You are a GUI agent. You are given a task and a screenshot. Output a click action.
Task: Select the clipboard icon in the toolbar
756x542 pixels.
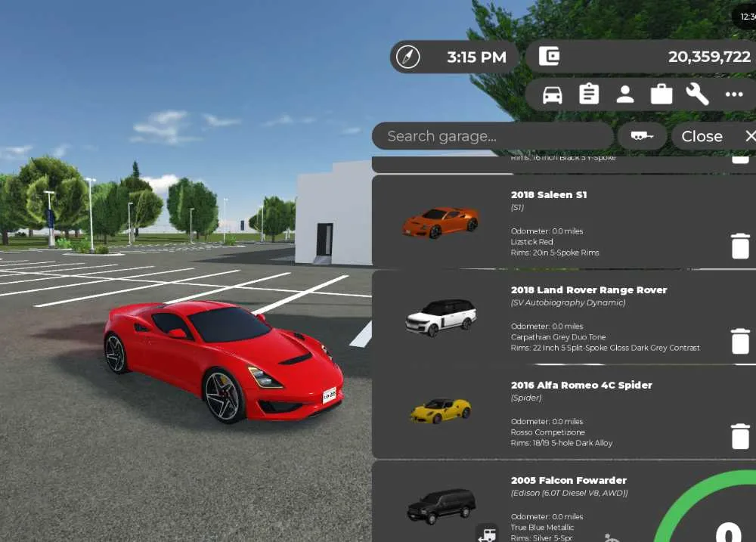(589, 94)
